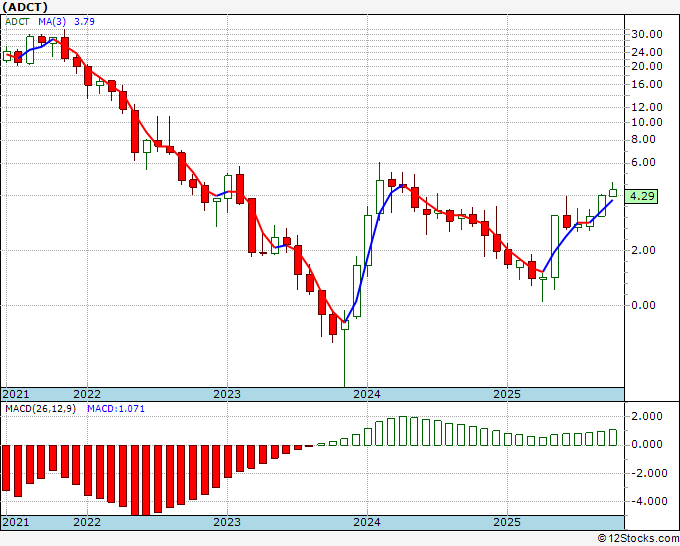Click 2023 on the MACD timeline
Screen dimensions: 680x546
click(227, 522)
